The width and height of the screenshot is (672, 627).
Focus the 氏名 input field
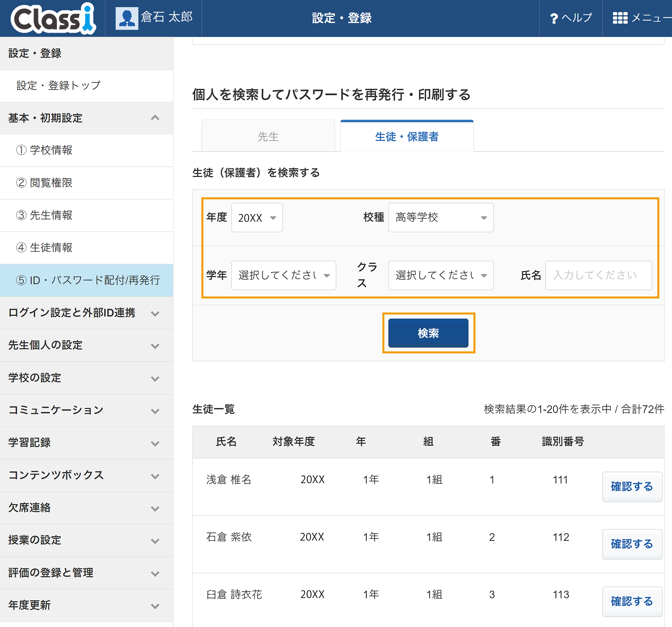point(598,275)
